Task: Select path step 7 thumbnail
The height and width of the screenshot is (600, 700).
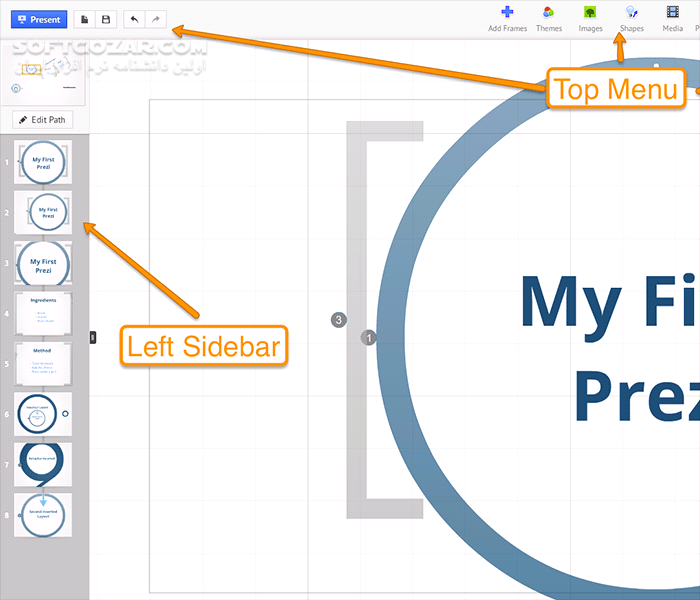Action: click(43, 465)
